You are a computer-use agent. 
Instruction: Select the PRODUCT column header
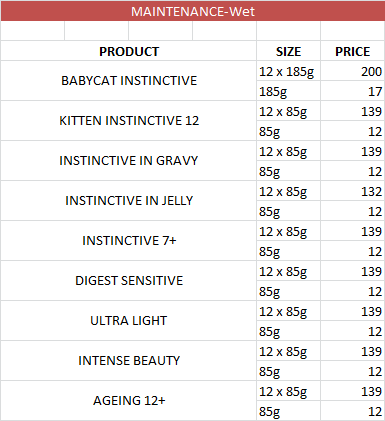pos(129,51)
